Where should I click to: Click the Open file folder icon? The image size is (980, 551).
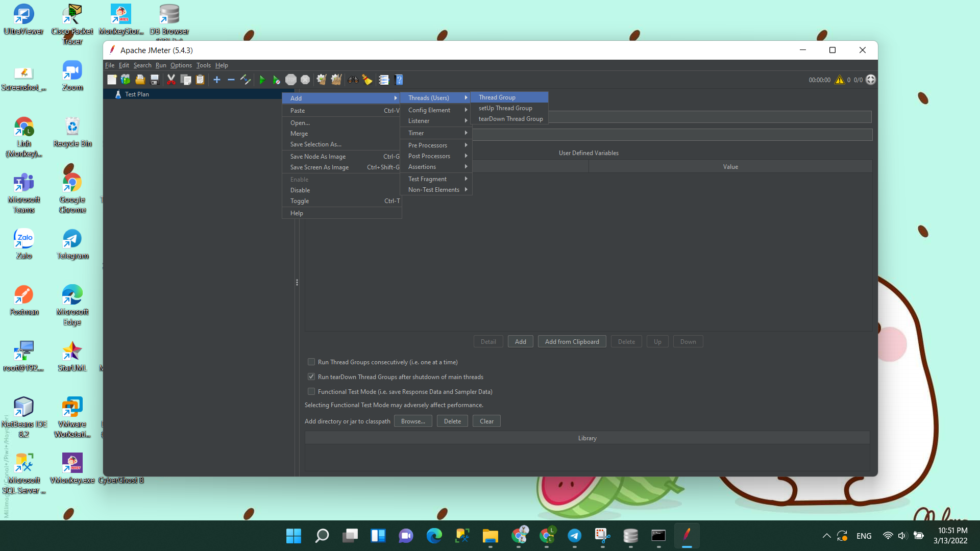(x=140, y=80)
